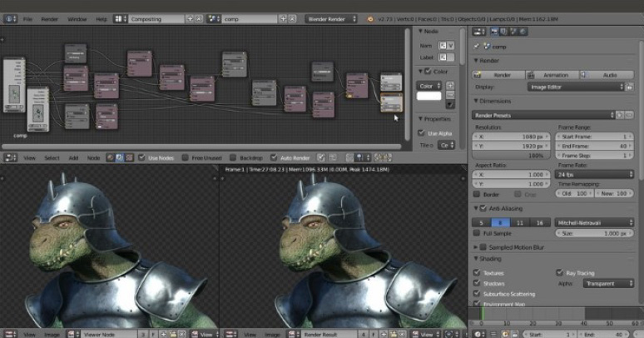Open the File menu
This screenshot has height=338, width=644.
pos(27,19)
